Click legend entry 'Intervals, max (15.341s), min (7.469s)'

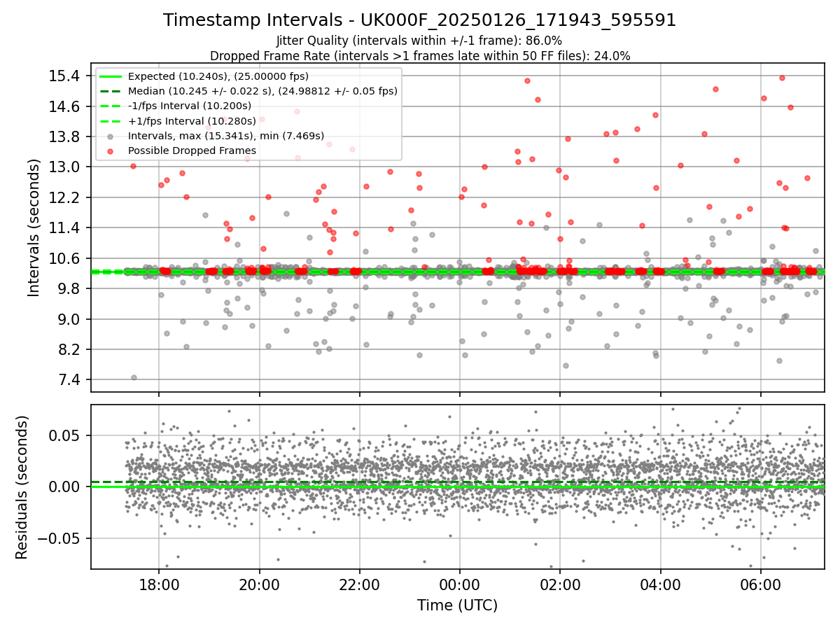[x=226, y=136]
